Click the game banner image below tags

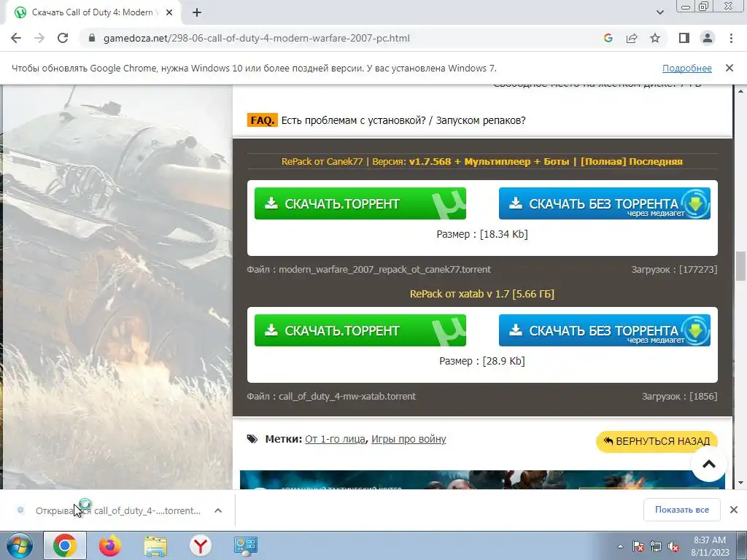coord(482,480)
